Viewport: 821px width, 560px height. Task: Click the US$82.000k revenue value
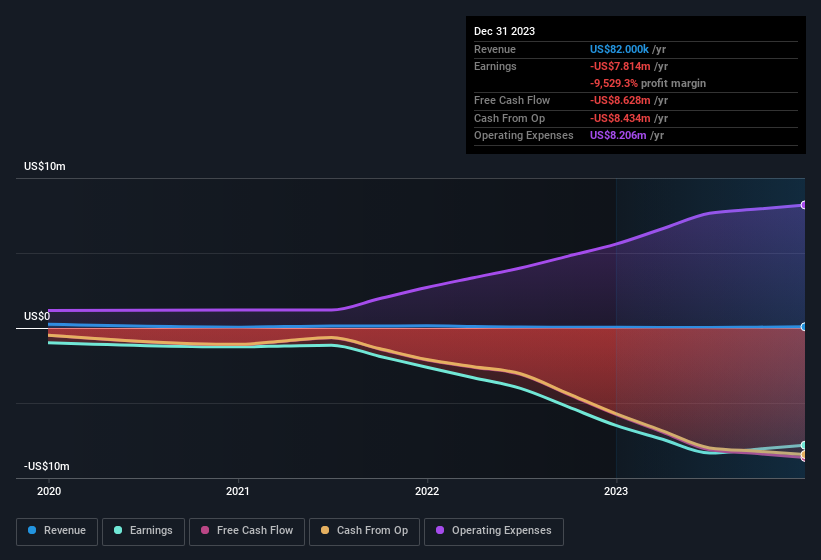pos(619,49)
